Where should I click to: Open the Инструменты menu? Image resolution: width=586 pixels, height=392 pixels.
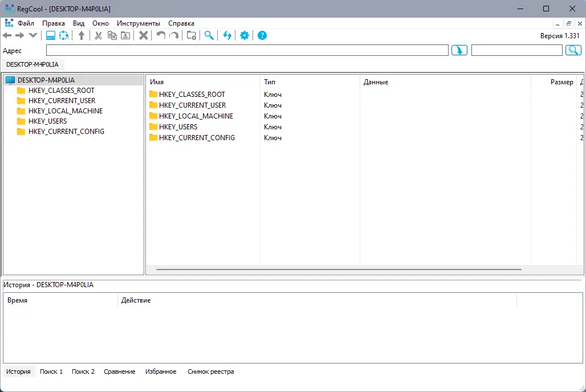pyautogui.click(x=139, y=23)
